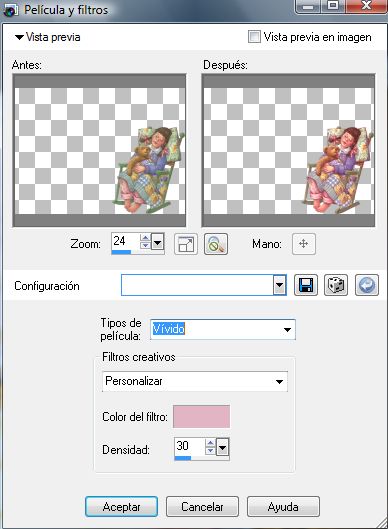Decrease Densidad with the down stepper arrow
Image resolution: width=388 pixels, height=529 pixels.
tap(210, 450)
